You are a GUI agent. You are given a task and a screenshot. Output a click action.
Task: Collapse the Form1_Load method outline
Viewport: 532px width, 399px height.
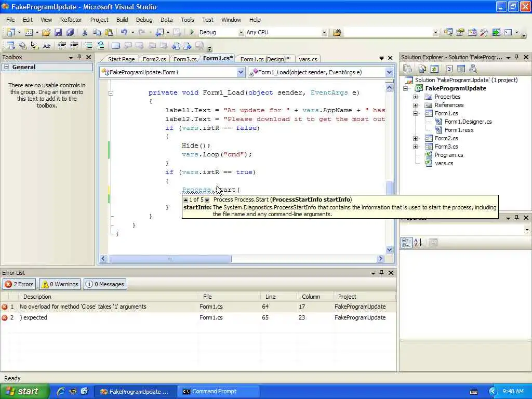(111, 93)
